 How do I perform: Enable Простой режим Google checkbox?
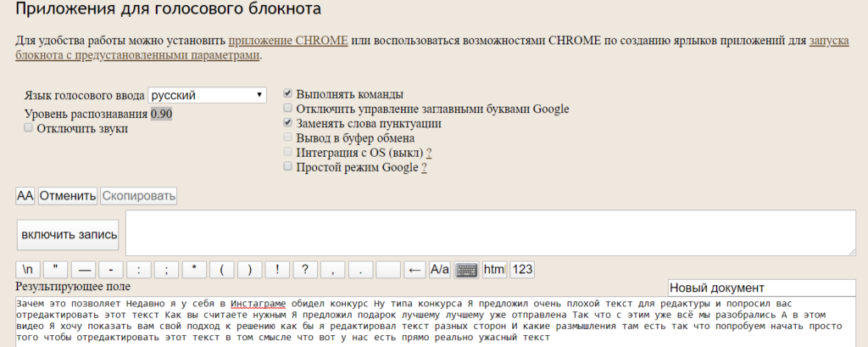(287, 165)
